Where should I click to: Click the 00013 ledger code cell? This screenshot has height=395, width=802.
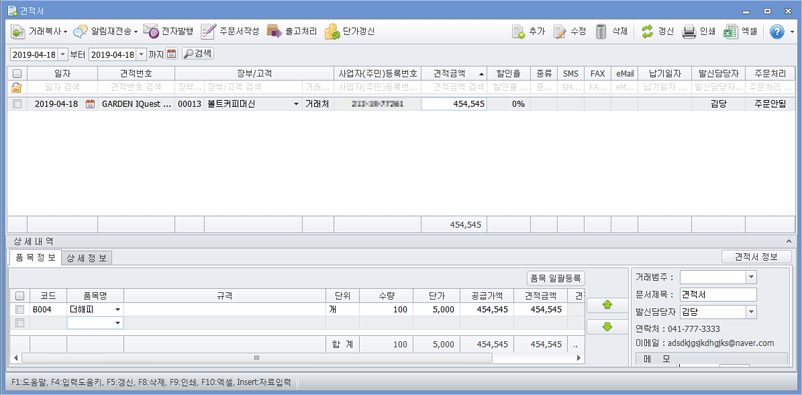189,104
